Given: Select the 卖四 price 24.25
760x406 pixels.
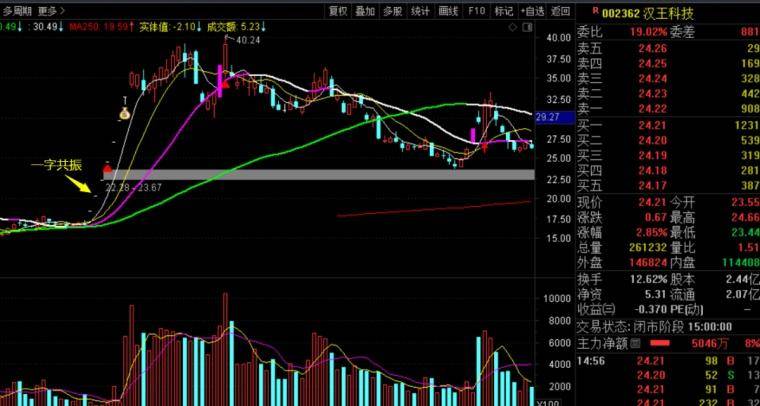Looking at the screenshot, I should (652, 63).
